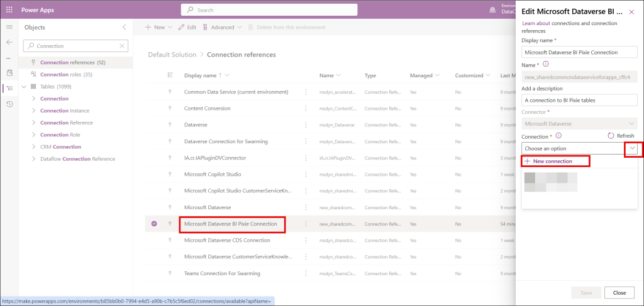Click the Edit toolbar command
The image size is (644, 306).
coord(187,28)
